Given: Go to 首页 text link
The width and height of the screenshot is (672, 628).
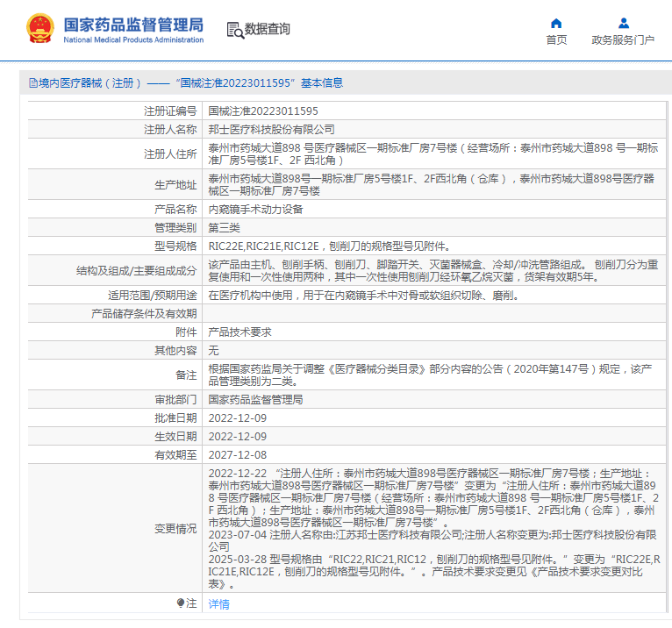Looking at the screenshot, I should click(x=556, y=39).
